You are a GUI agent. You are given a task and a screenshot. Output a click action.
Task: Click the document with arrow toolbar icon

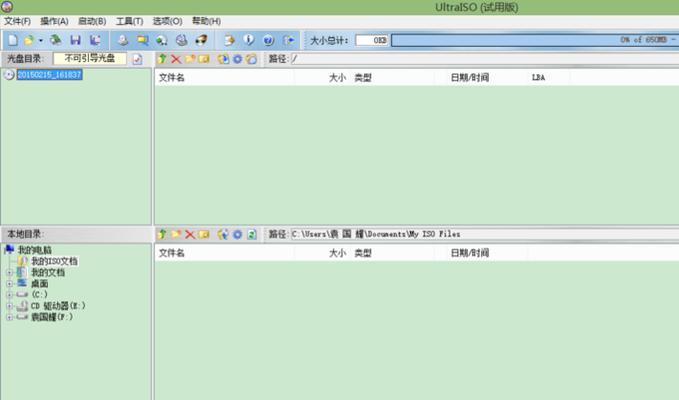tap(229, 40)
